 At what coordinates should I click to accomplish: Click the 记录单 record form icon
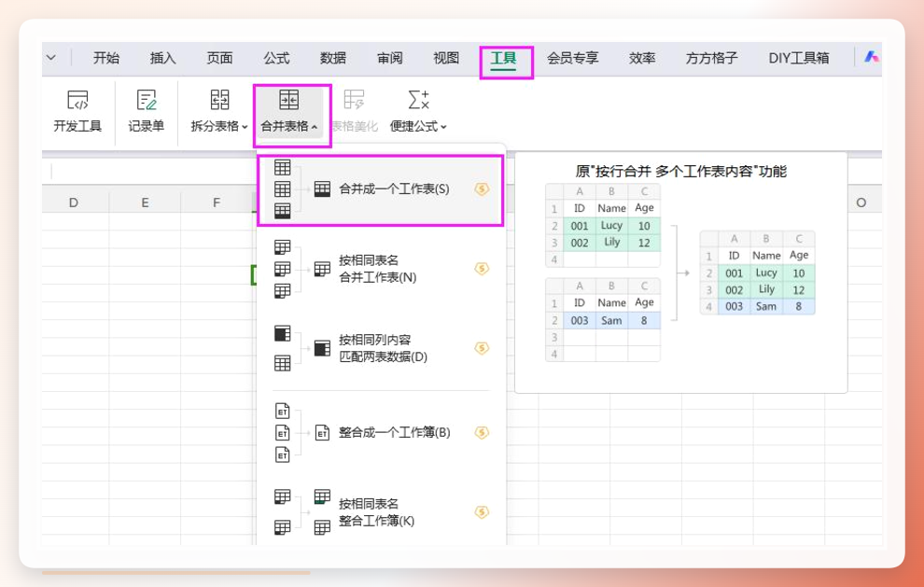147,100
